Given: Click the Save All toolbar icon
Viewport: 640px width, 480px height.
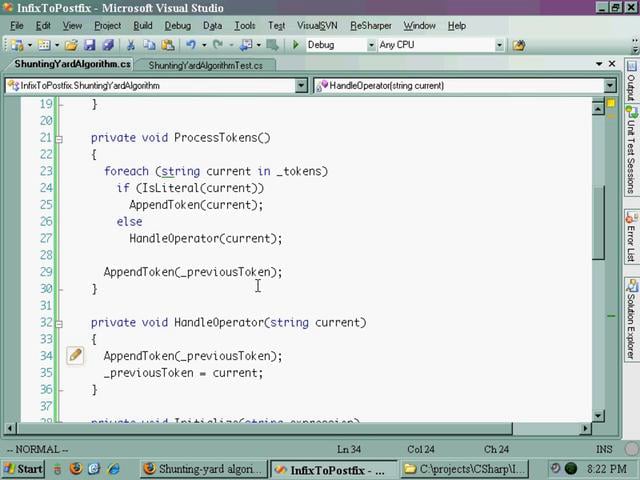Looking at the screenshot, I should (x=108, y=45).
